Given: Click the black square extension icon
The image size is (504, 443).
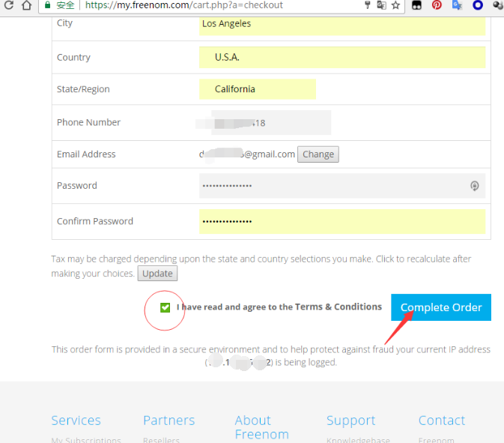Looking at the screenshot, I should (x=416, y=4).
